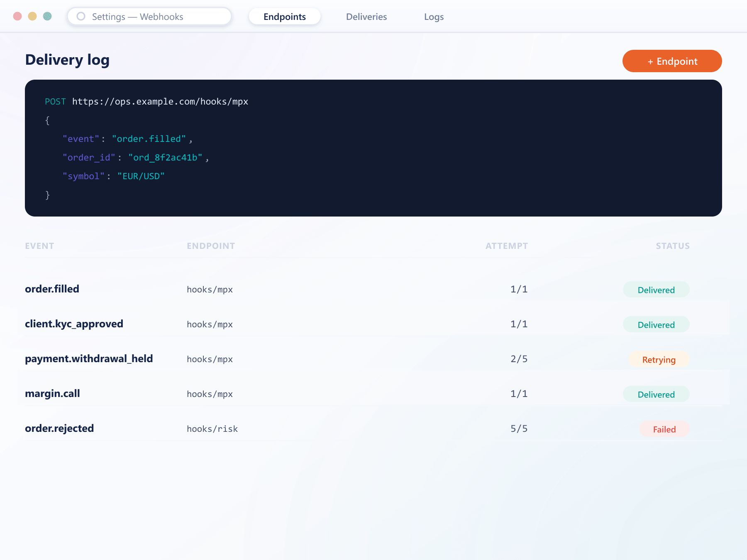The image size is (747, 560).
Task: Click hooks/risk endpoint in order.rejected row
Action: (x=212, y=429)
